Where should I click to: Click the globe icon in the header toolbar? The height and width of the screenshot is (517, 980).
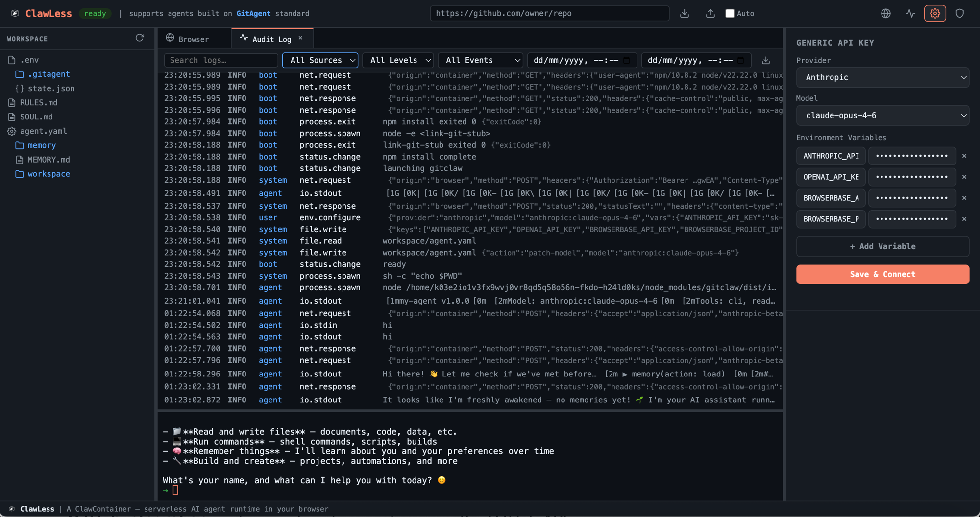(x=885, y=13)
